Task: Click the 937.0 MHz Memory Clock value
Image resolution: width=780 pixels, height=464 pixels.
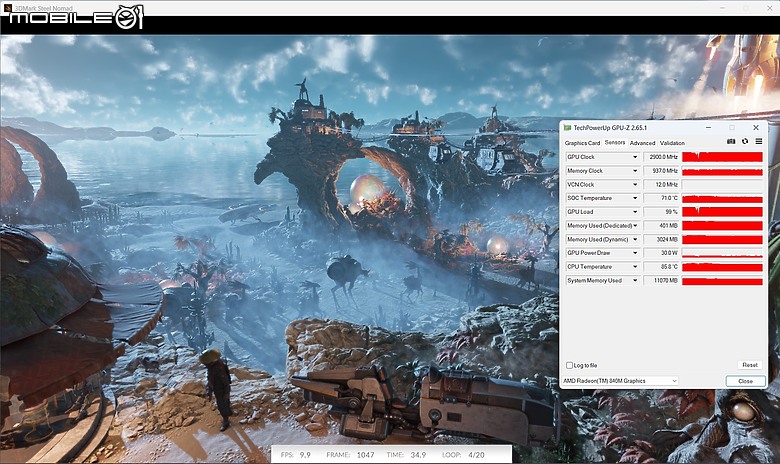Action: (x=661, y=171)
